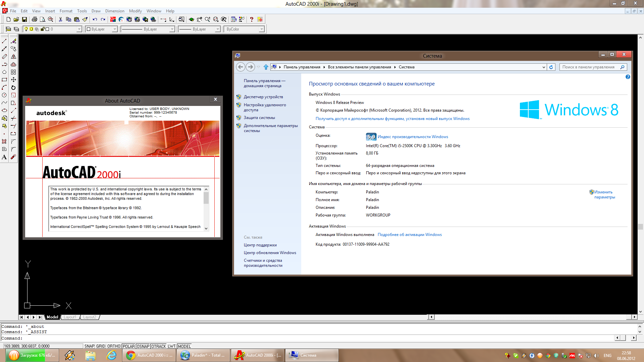
Task: Toggle OTRACK in the status bar
Action: pyautogui.click(x=159, y=346)
